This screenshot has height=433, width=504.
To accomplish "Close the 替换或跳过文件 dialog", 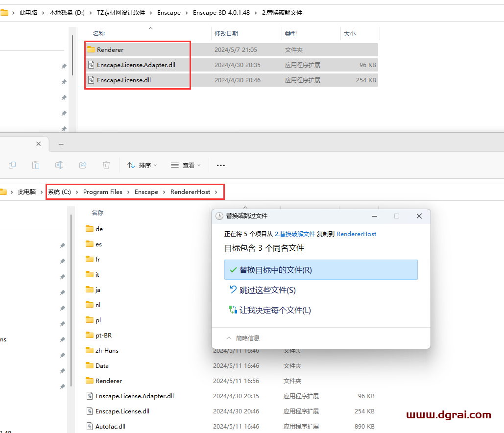I will pyautogui.click(x=419, y=216).
